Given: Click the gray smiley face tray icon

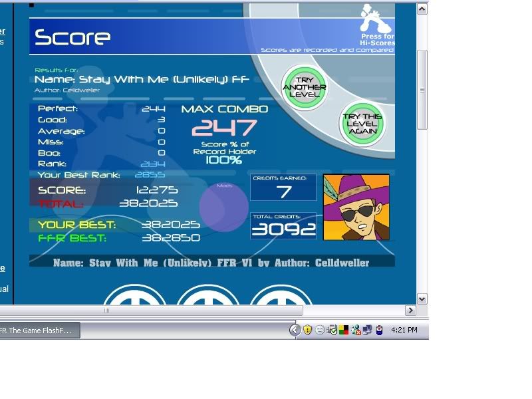Looking at the screenshot, I should [x=319, y=329].
